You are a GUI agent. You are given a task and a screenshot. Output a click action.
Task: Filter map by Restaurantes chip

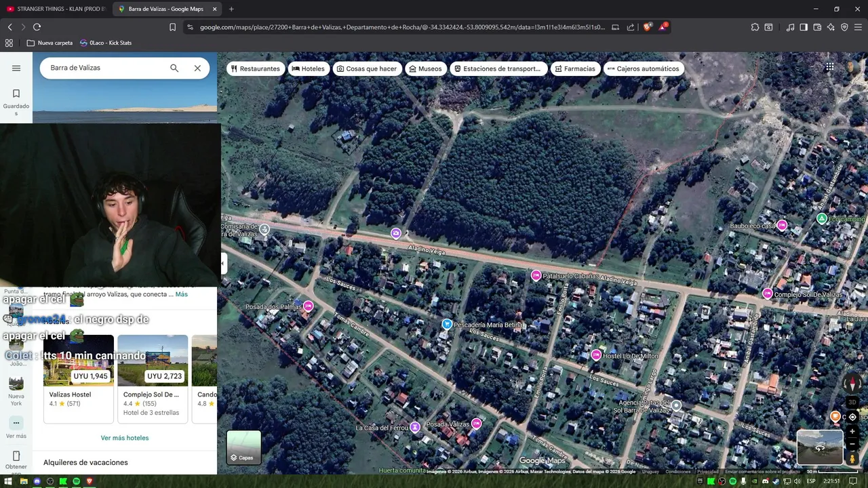click(x=256, y=68)
